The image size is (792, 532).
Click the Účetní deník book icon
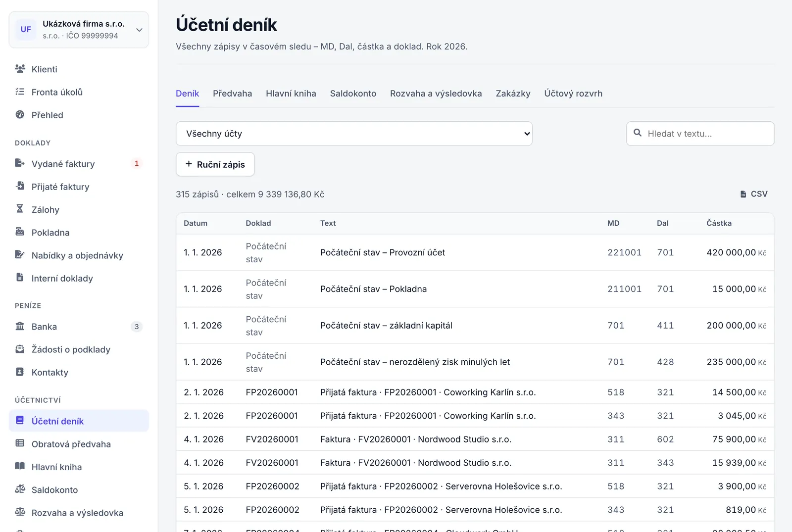point(20,420)
